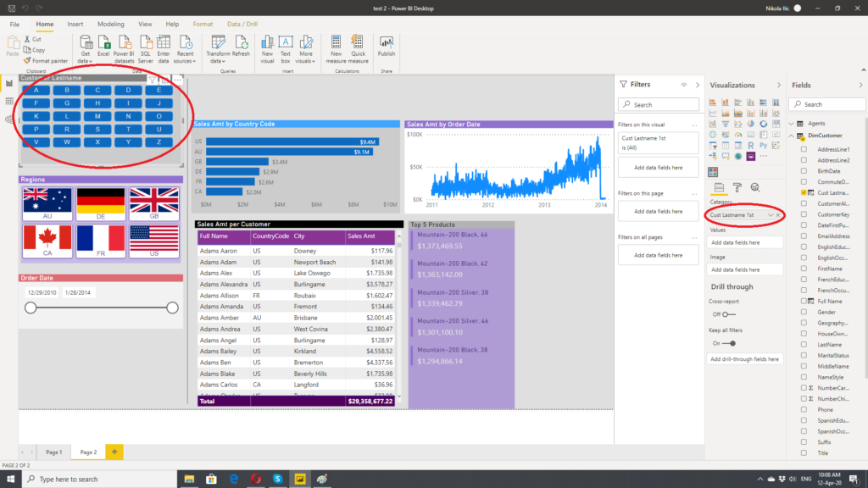The width and height of the screenshot is (868, 488).
Task: Open the Get data menu
Action: click(x=86, y=49)
